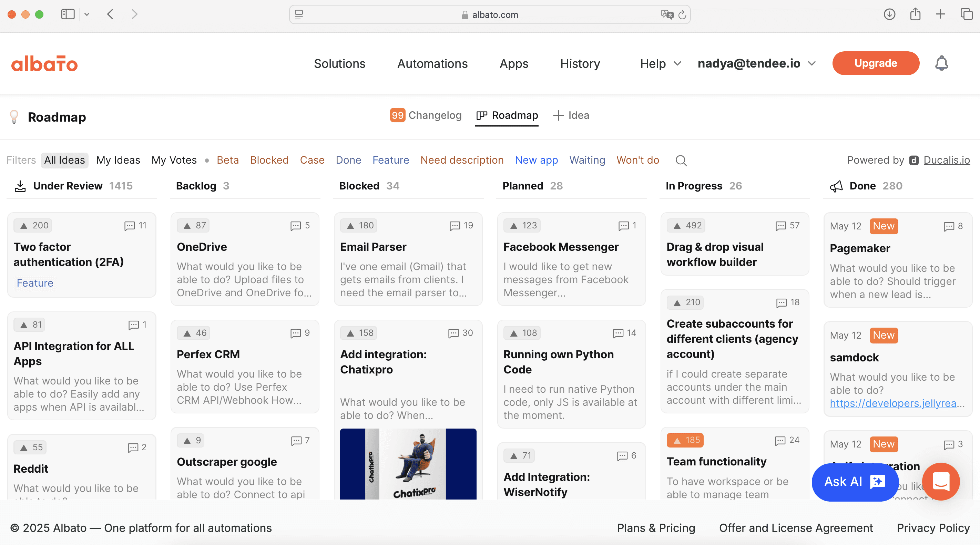Filter by My Ideas
This screenshot has height=545, width=980.
[118, 160]
